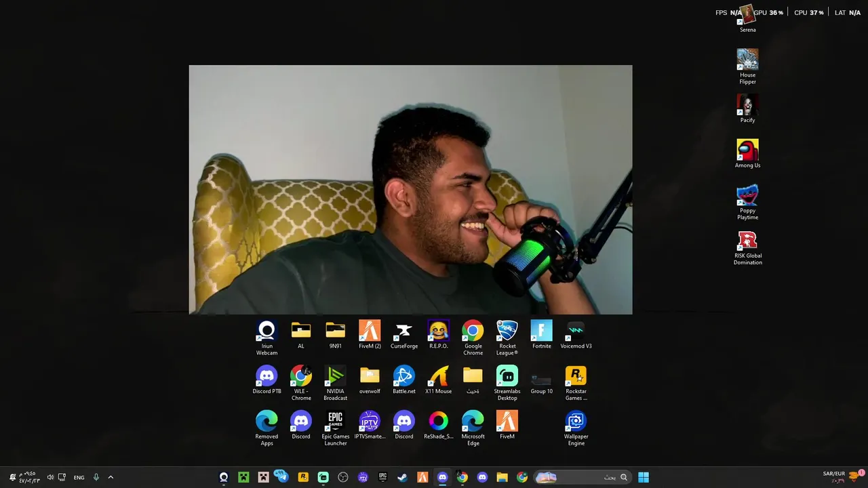Launch the RISK Global Domination shortcut

coord(747,247)
